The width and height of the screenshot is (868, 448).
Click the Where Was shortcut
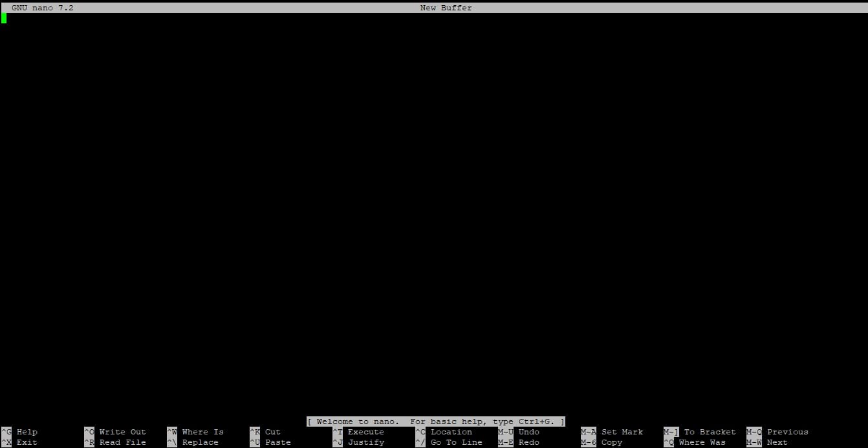tap(695, 442)
